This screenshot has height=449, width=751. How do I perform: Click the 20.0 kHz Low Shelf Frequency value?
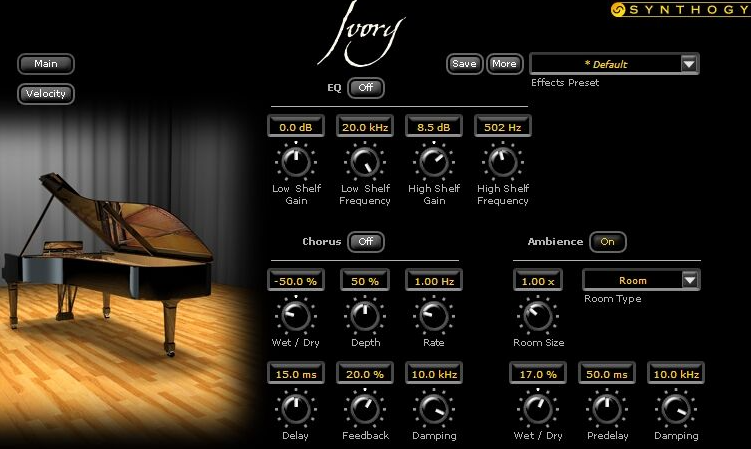365,127
